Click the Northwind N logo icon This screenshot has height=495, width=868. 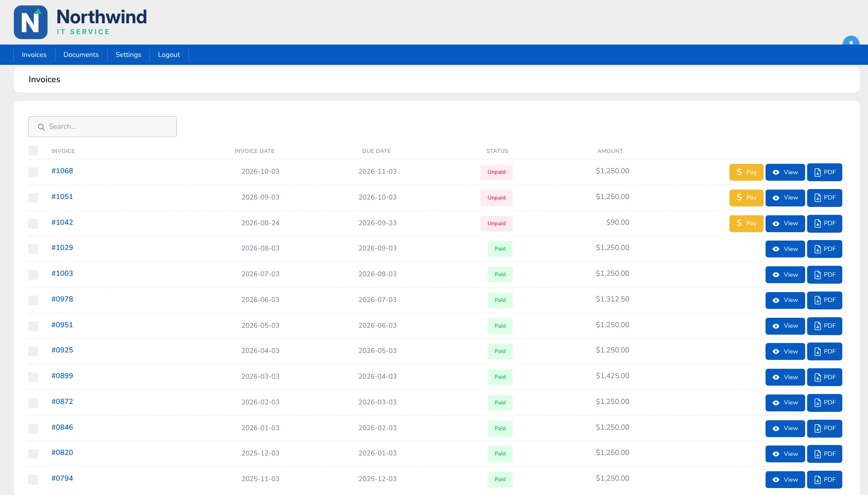point(31,22)
